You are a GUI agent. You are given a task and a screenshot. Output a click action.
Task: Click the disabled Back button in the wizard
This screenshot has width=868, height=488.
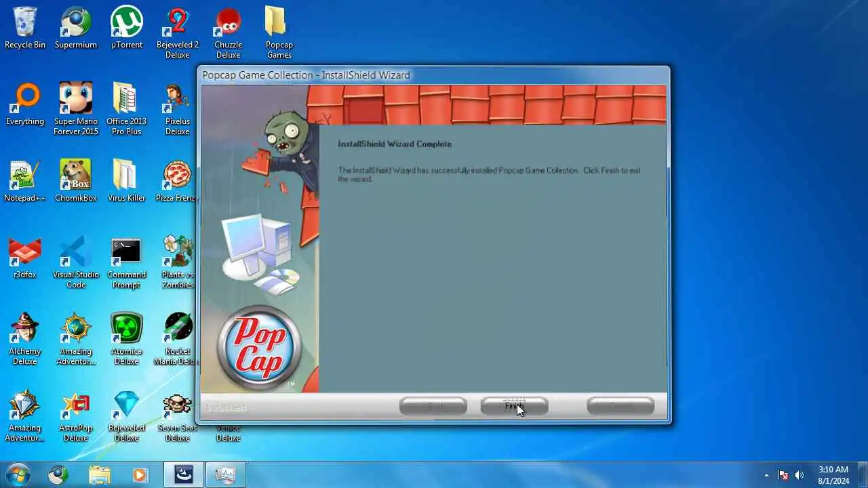(433, 406)
